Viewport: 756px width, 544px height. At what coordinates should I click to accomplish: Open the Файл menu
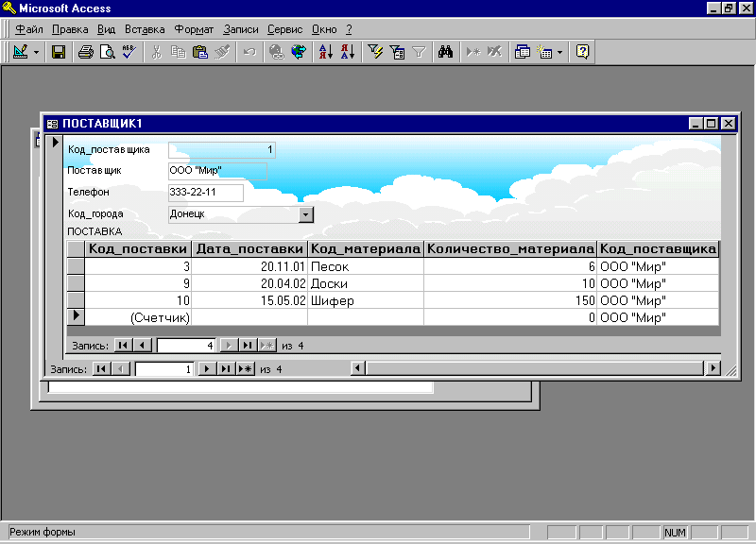point(29,29)
